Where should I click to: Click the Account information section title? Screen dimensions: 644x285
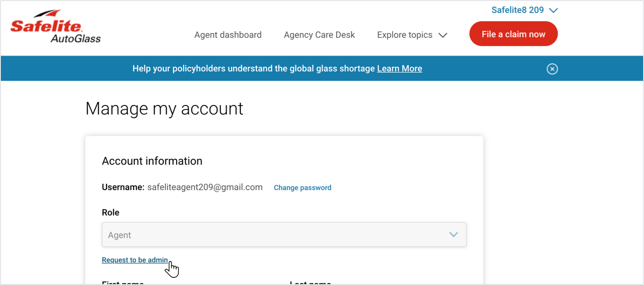pos(152,161)
